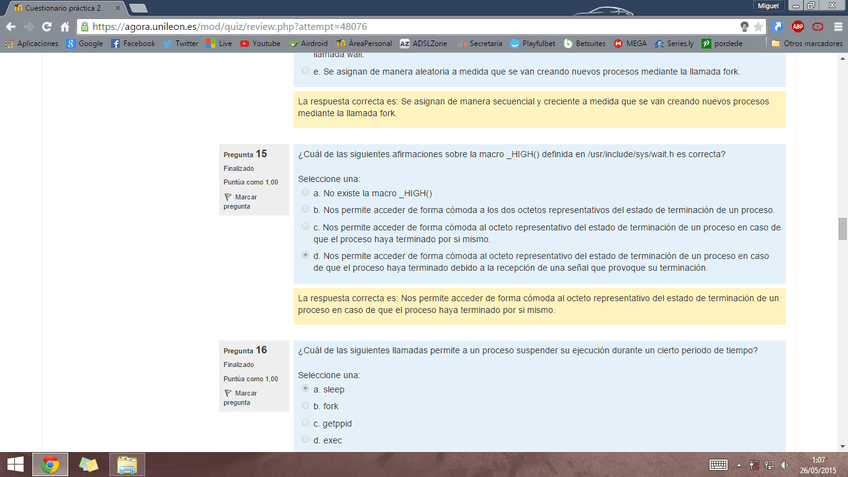Viewport: 848px width, 477px height.
Task: Open the Live bookmark
Action: click(219, 43)
